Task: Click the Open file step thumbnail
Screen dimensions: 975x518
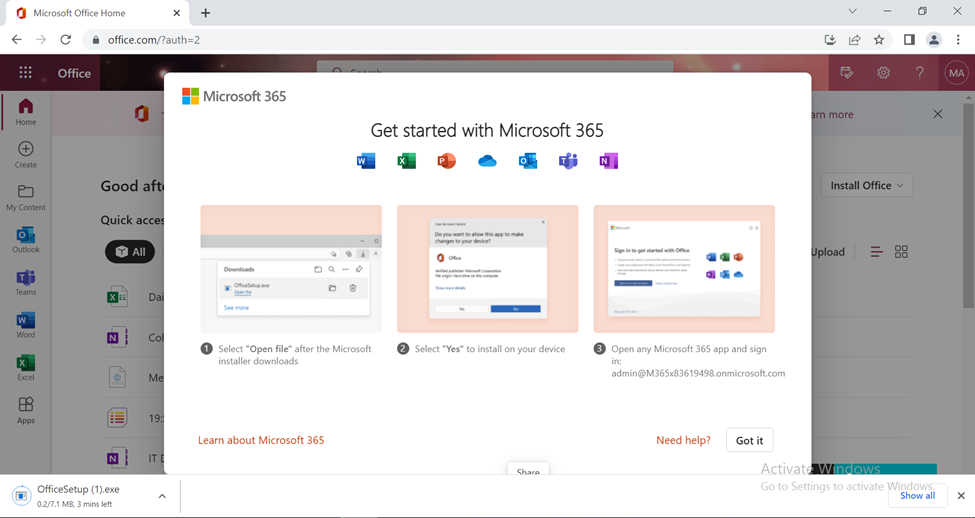Action: 291,269
